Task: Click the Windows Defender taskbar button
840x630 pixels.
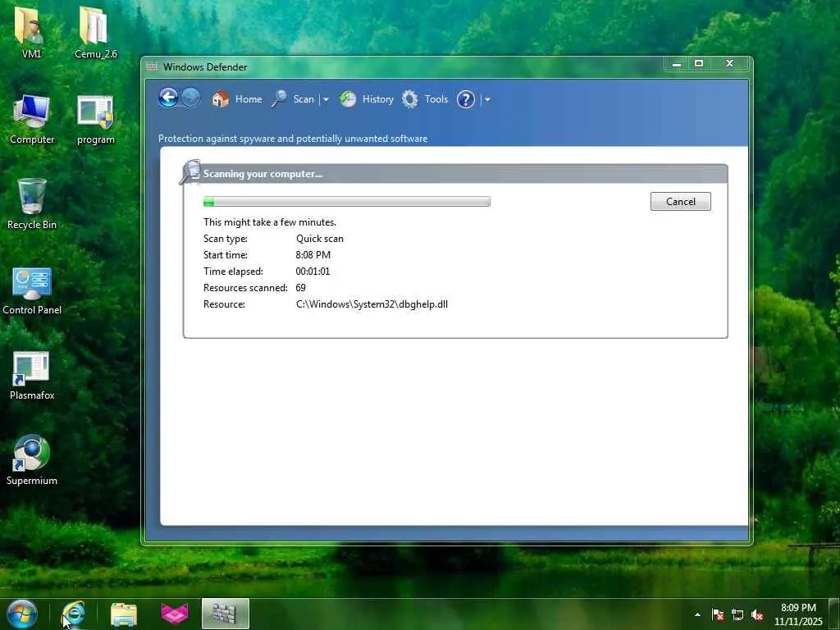Action: tap(225, 614)
